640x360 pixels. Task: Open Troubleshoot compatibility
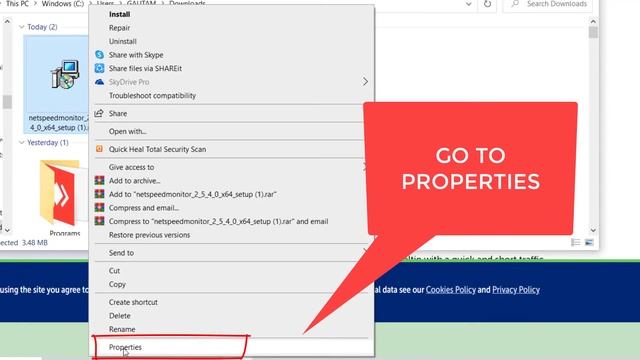click(152, 96)
